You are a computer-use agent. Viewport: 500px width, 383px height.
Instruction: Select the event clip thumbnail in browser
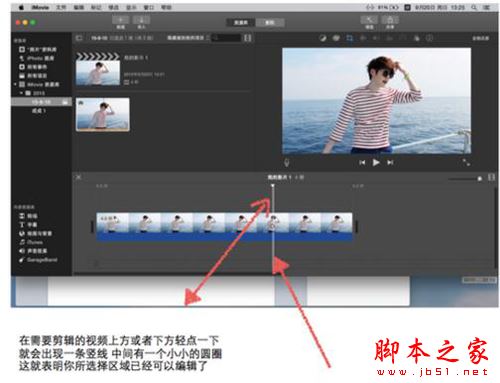(103, 114)
